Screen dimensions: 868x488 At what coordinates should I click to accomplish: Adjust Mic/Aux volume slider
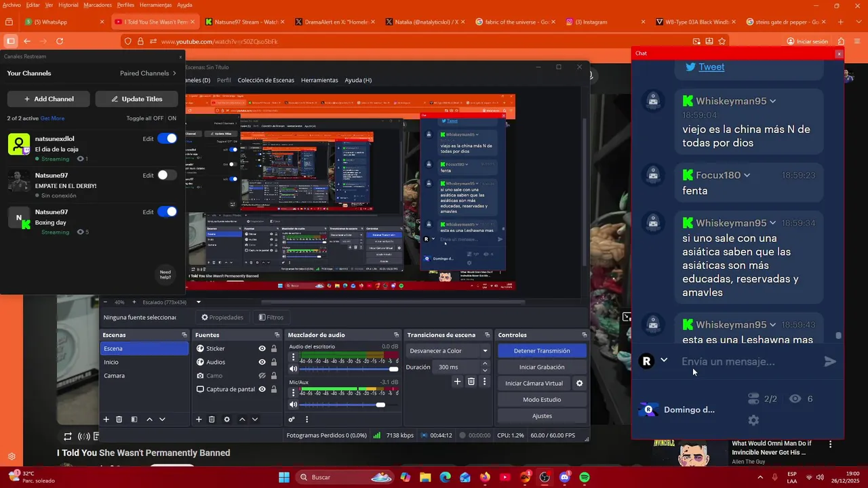click(x=349, y=405)
